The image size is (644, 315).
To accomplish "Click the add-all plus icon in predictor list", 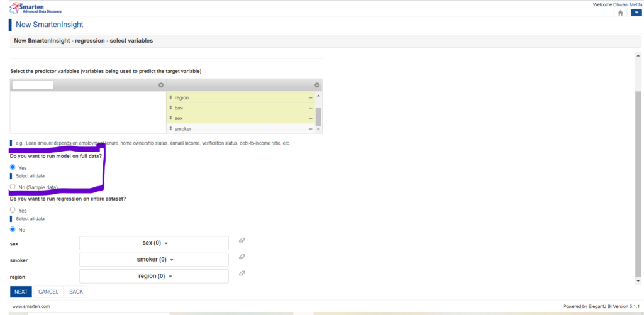I will (x=161, y=85).
